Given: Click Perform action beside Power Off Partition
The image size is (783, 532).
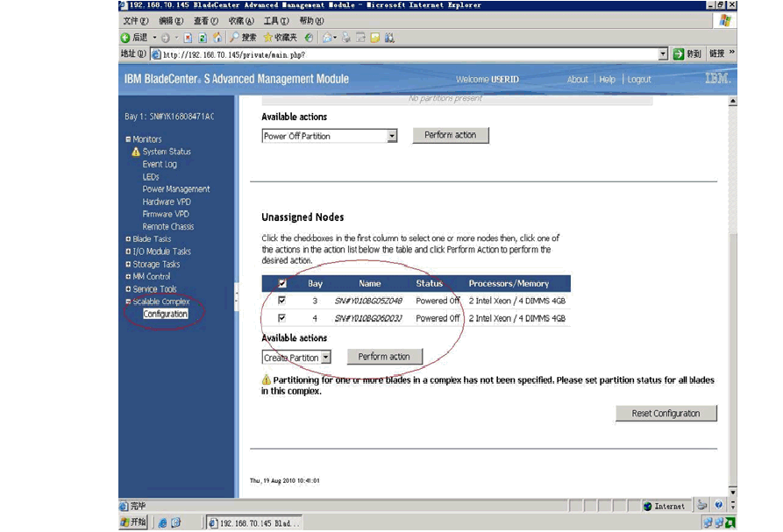Looking at the screenshot, I should point(451,135).
